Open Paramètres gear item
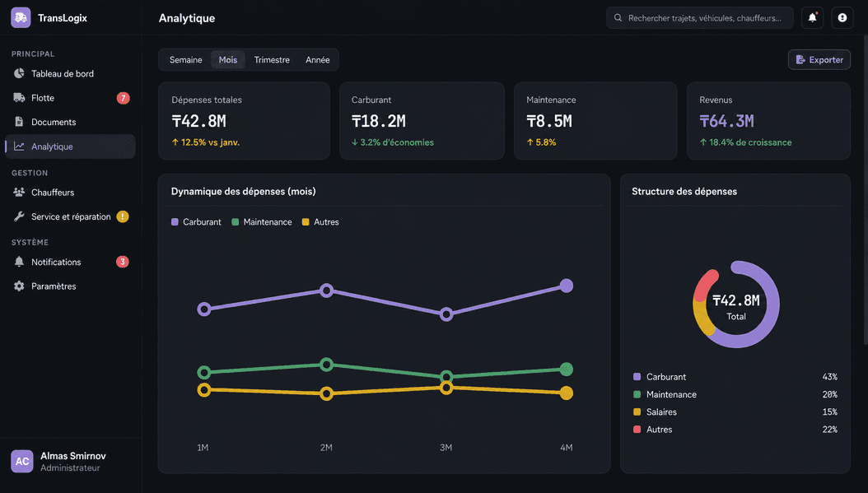 tap(70, 286)
